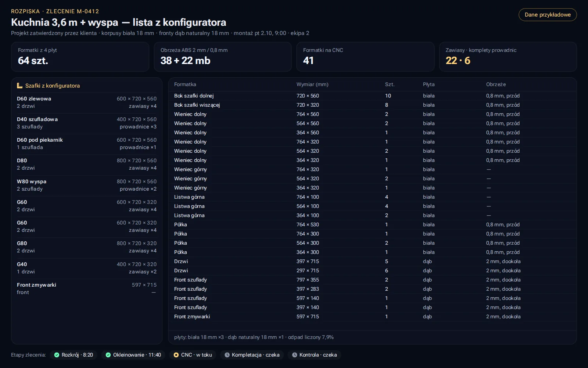Select the G40 cabinet entry

(87, 268)
